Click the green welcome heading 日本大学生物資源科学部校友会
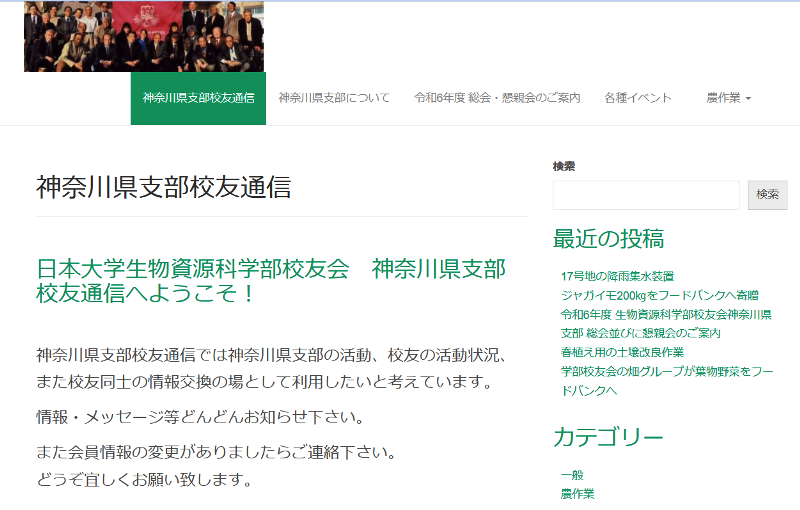800x510 pixels. (x=271, y=281)
